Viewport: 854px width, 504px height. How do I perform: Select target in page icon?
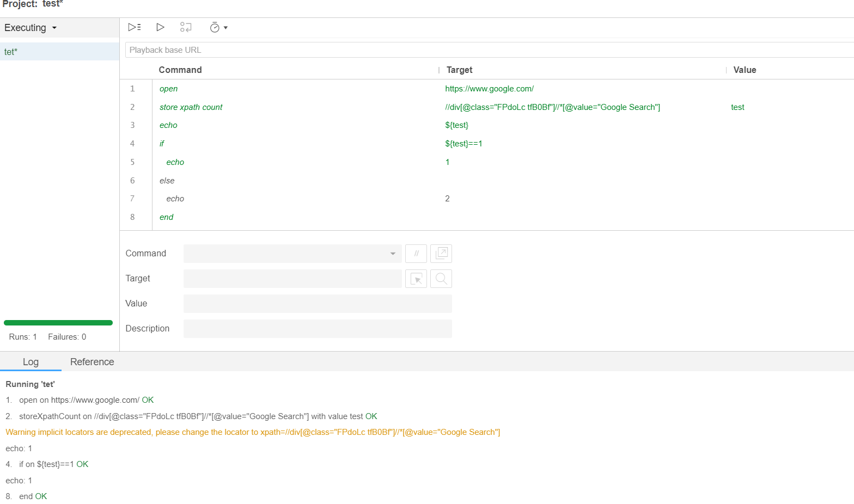coord(416,279)
